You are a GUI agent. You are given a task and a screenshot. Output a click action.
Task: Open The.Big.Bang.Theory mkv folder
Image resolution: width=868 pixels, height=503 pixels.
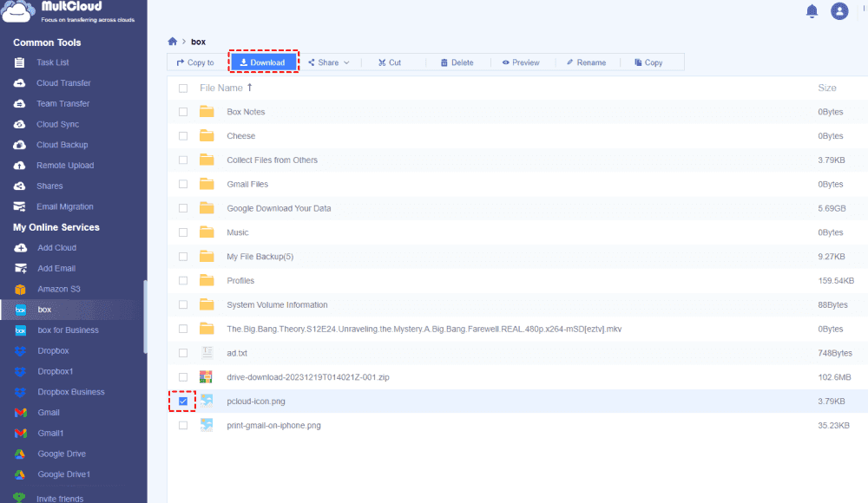424,330
